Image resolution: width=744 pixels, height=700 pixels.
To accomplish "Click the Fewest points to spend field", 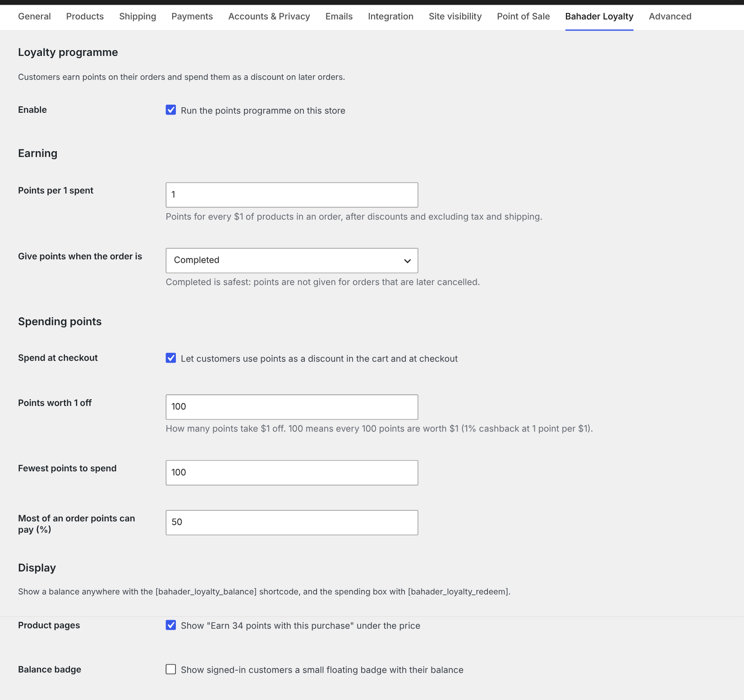I will [292, 473].
